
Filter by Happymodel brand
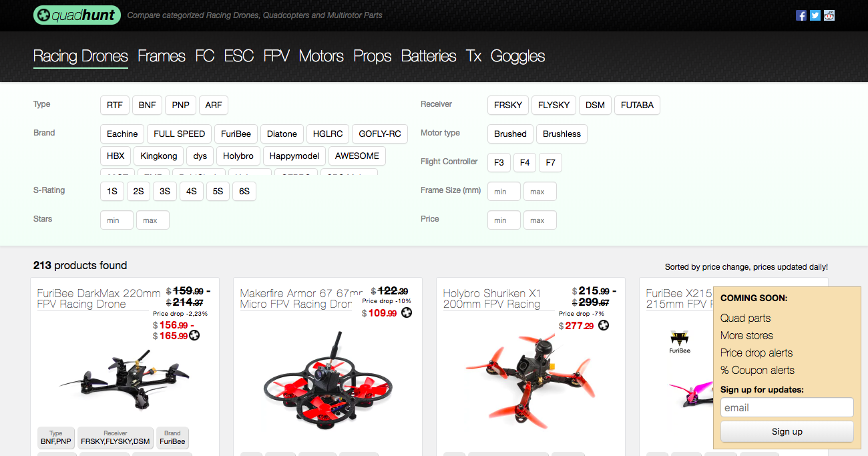click(294, 156)
